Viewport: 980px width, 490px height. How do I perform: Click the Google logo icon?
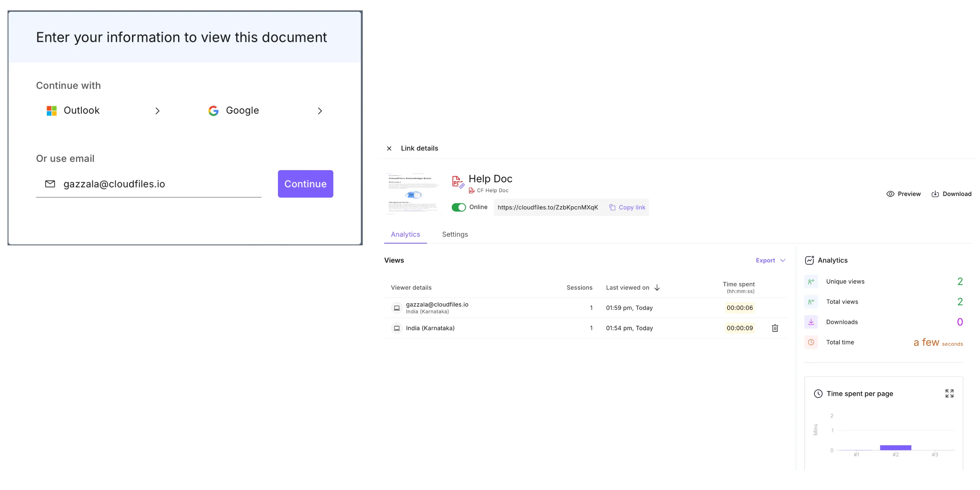(213, 111)
